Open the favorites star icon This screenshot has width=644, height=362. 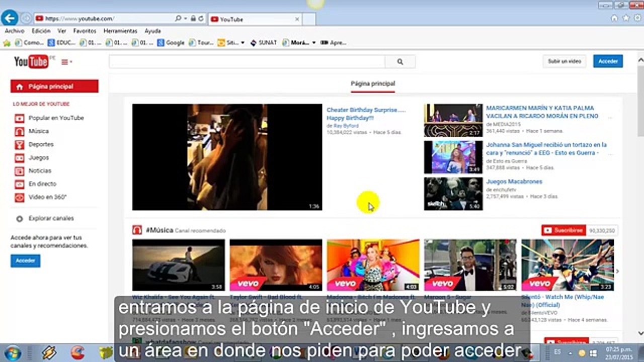626,18
